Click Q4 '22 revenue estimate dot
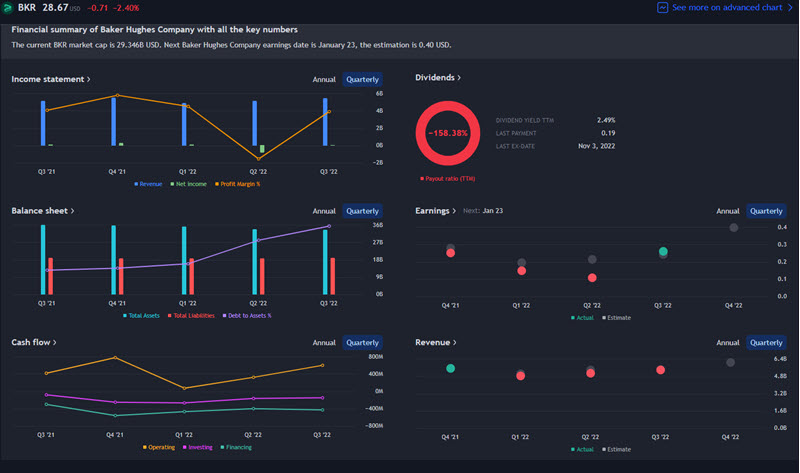The width and height of the screenshot is (800, 473). (x=730, y=362)
